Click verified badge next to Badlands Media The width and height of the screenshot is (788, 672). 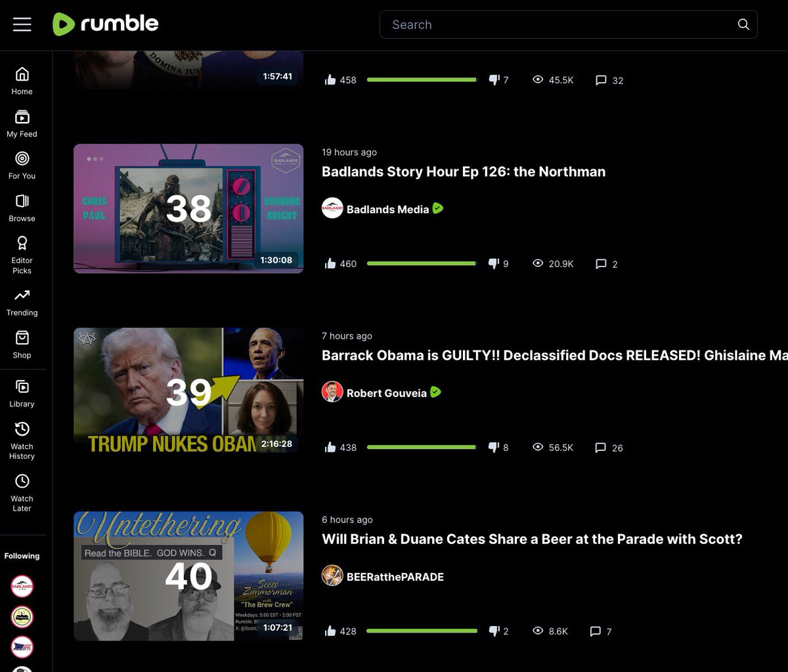tap(438, 209)
